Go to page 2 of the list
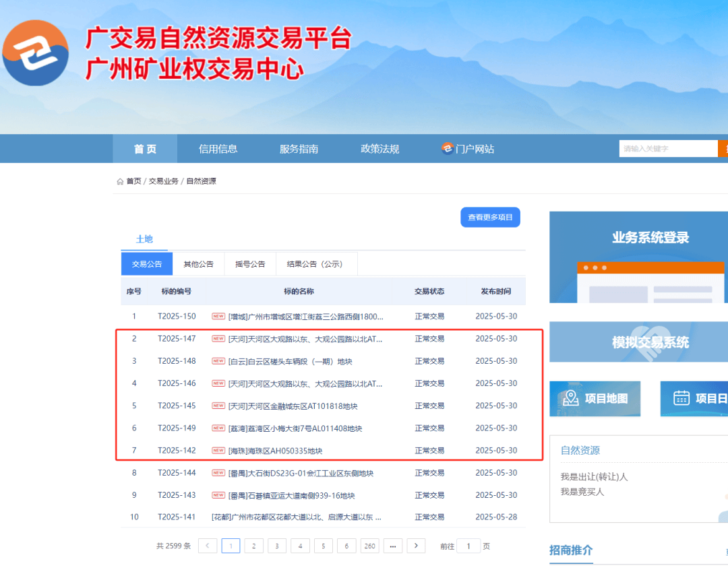The height and width of the screenshot is (574, 728). [x=254, y=546]
